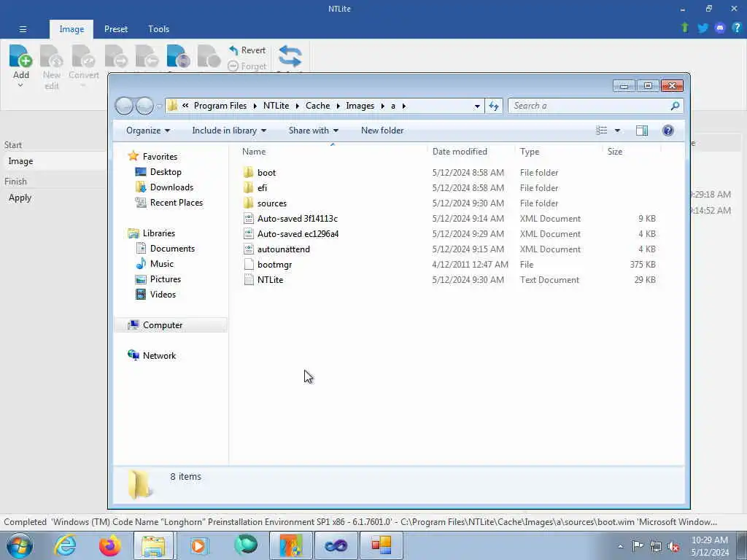Select the Image page in NTLite sidebar
The image size is (747, 560).
click(x=54, y=161)
